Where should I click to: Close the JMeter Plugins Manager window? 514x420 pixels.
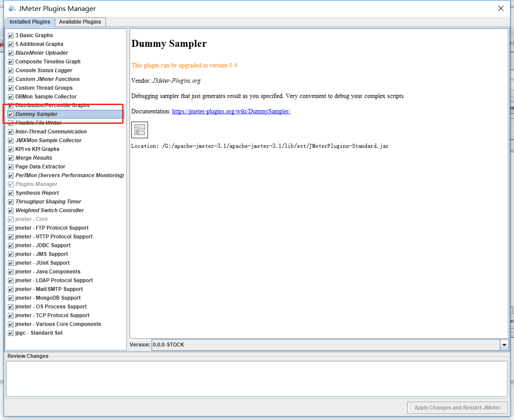point(501,8)
